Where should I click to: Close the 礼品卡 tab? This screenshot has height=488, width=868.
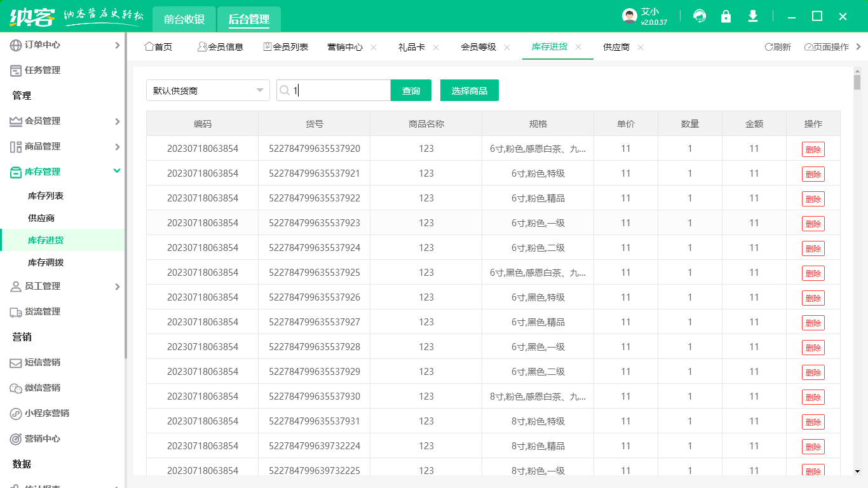(436, 47)
